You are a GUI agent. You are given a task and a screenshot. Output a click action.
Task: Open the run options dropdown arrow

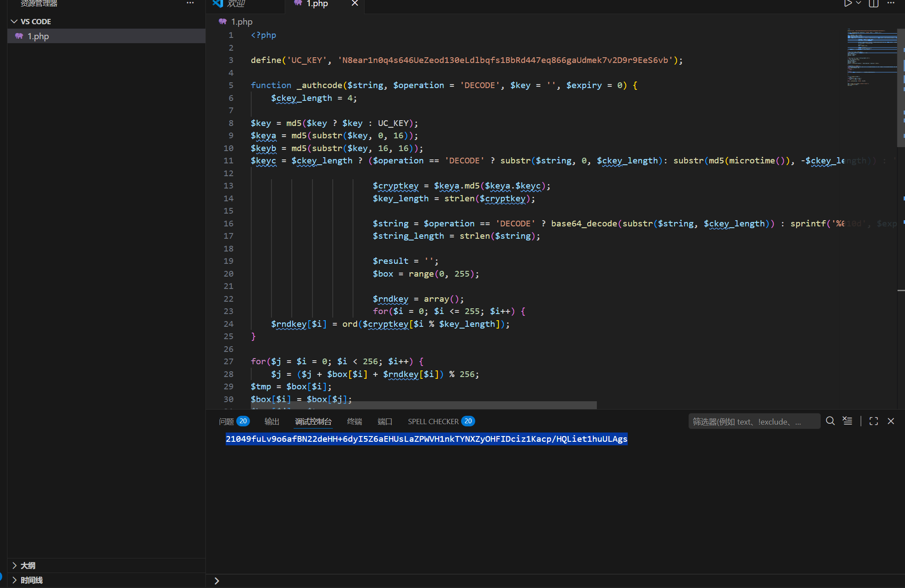[858, 4]
